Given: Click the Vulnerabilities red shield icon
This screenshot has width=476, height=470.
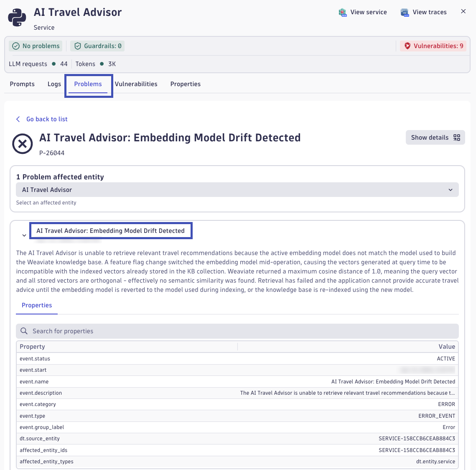Looking at the screenshot, I should (407, 46).
